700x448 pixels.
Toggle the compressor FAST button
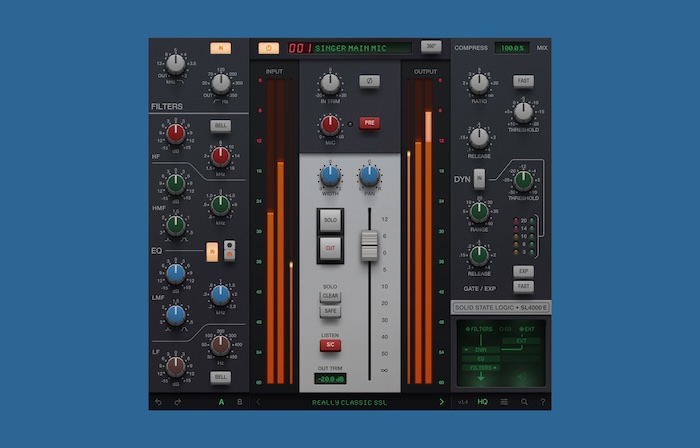tap(523, 81)
